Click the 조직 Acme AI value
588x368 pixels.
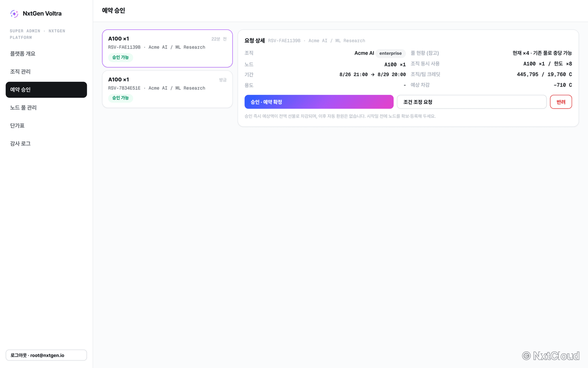pos(364,53)
